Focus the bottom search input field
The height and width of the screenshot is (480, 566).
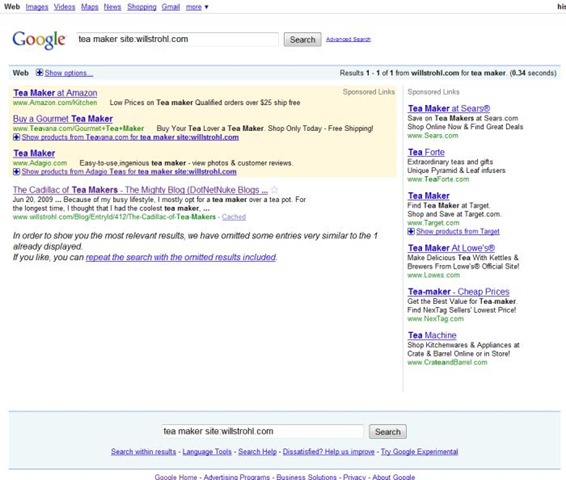[262, 431]
